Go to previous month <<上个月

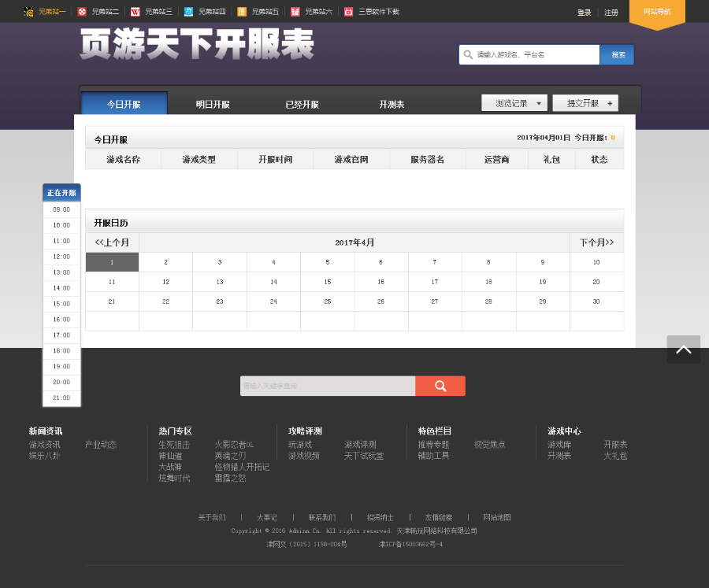tap(112, 242)
